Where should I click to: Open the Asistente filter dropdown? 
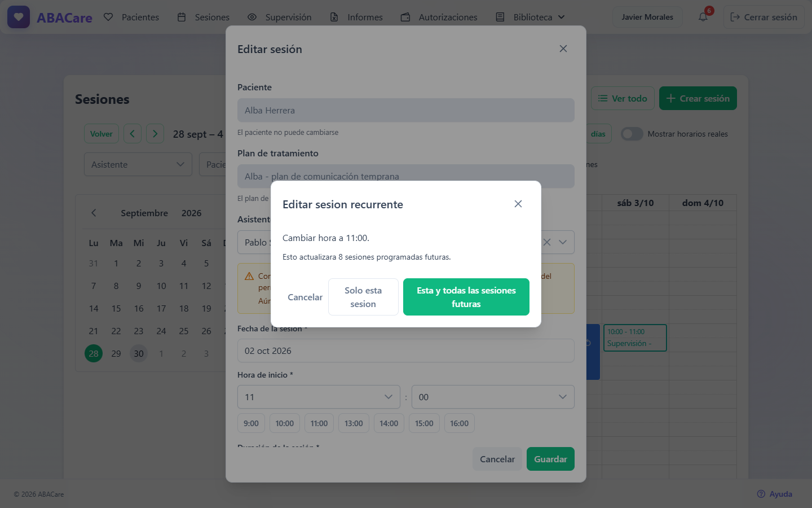[138, 164]
